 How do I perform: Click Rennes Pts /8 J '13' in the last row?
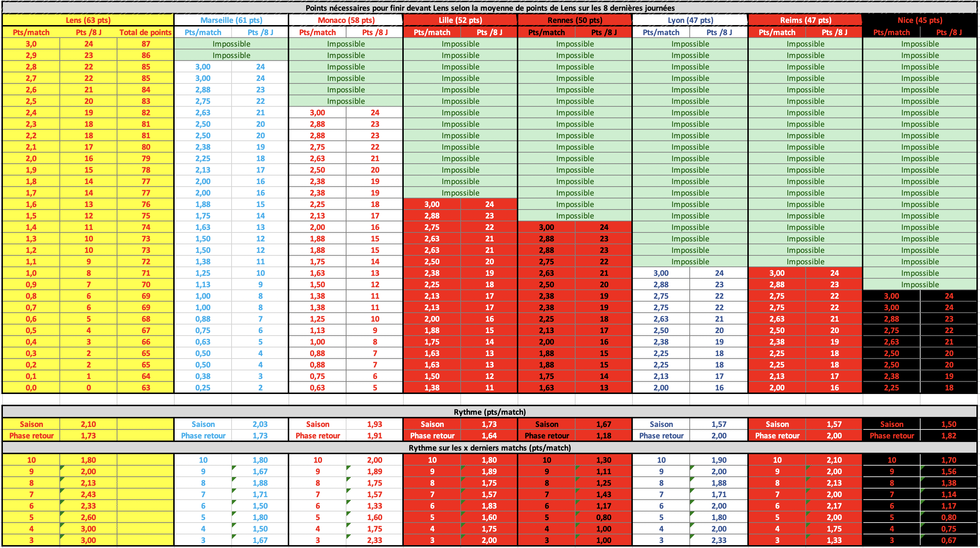pyautogui.click(x=604, y=388)
